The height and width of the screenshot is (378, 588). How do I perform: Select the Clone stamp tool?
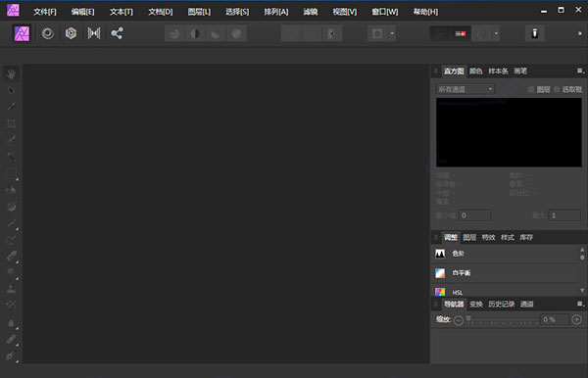[x=11, y=289]
